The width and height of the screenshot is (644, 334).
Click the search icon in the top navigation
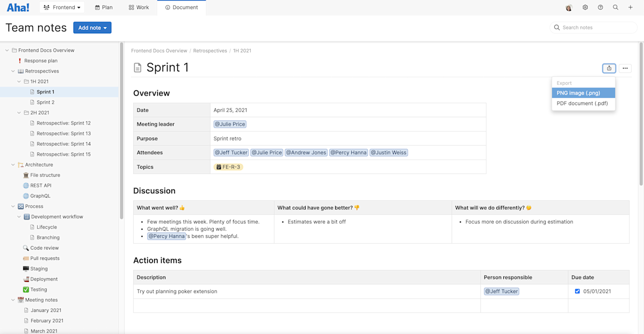pyautogui.click(x=615, y=7)
